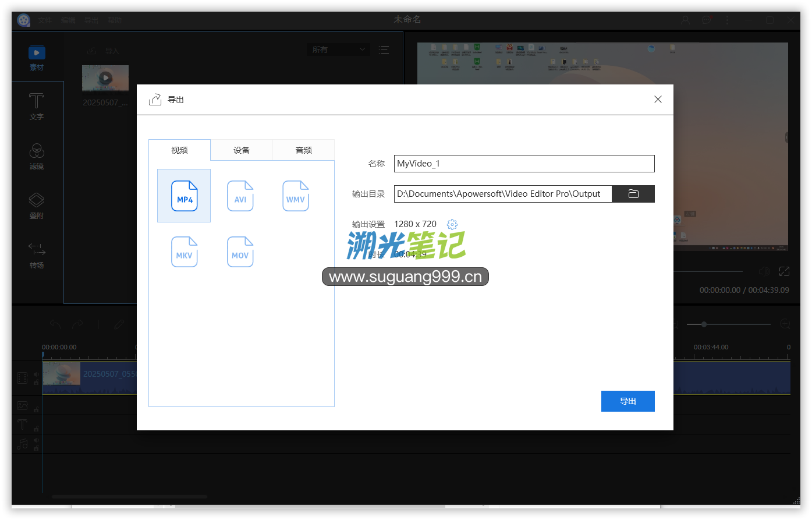812x520 pixels.
Task: Click the 1280 x 720 resolution text
Action: click(x=415, y=224)
